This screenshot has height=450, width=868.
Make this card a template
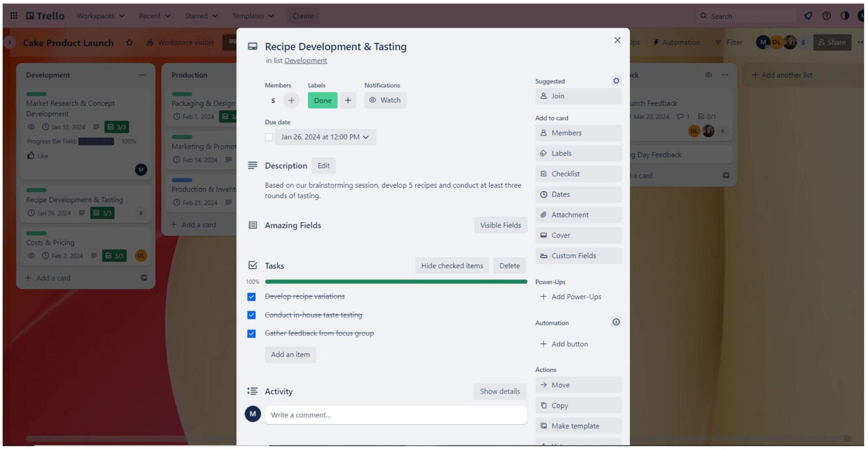click(578, 426)
